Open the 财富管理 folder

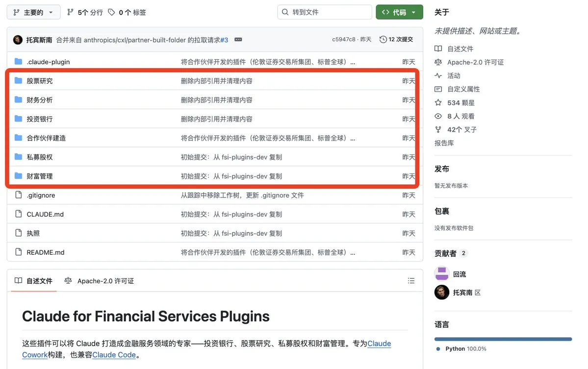point(40,176)
